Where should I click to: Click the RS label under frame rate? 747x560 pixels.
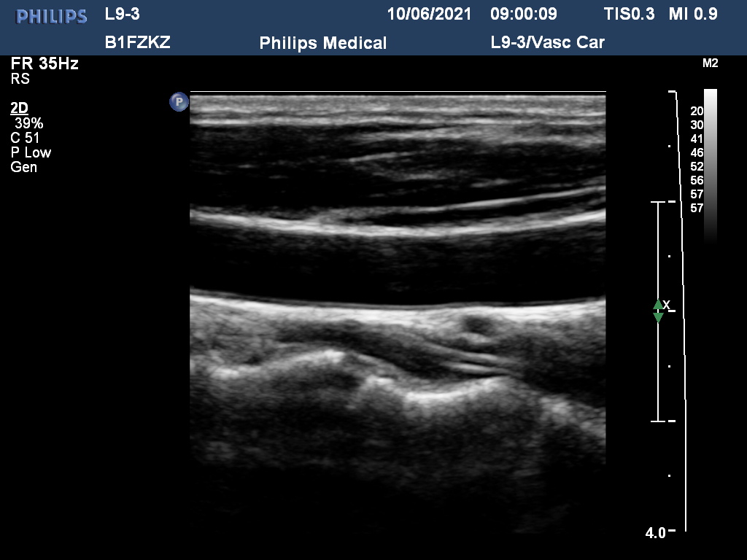tap(20, 79)
